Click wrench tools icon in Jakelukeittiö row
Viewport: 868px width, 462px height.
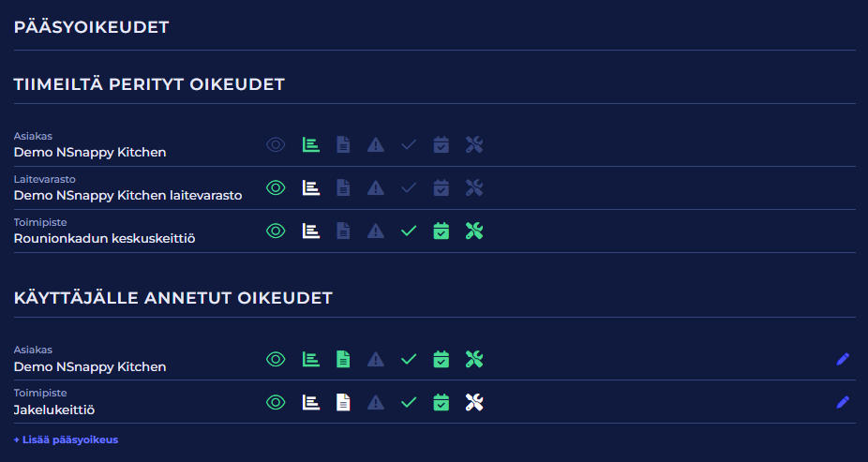(x=474, y=402)
